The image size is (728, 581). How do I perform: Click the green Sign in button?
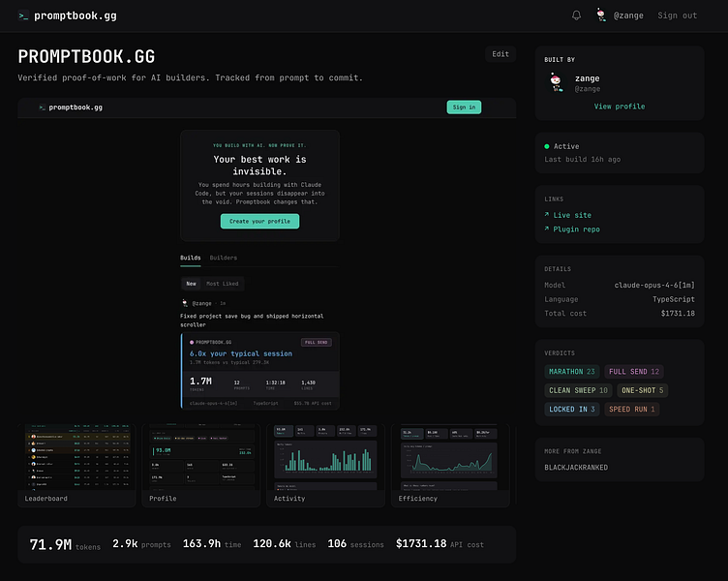[464, 107]
